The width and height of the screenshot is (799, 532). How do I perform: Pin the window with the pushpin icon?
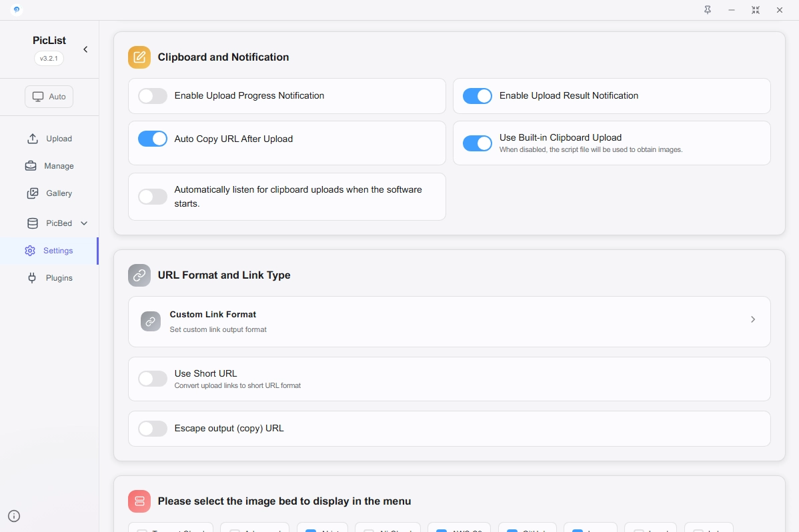pos(708,10)
